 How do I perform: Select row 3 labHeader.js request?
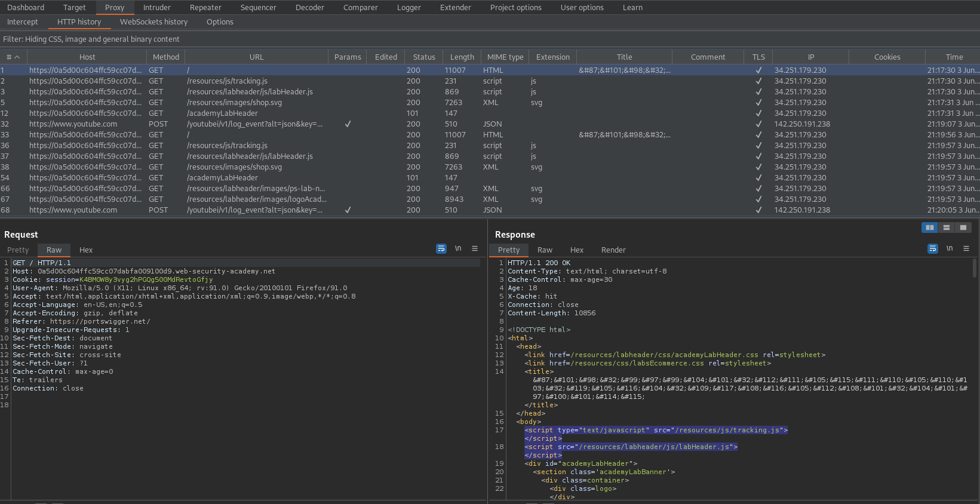click(x=490, y=92)
